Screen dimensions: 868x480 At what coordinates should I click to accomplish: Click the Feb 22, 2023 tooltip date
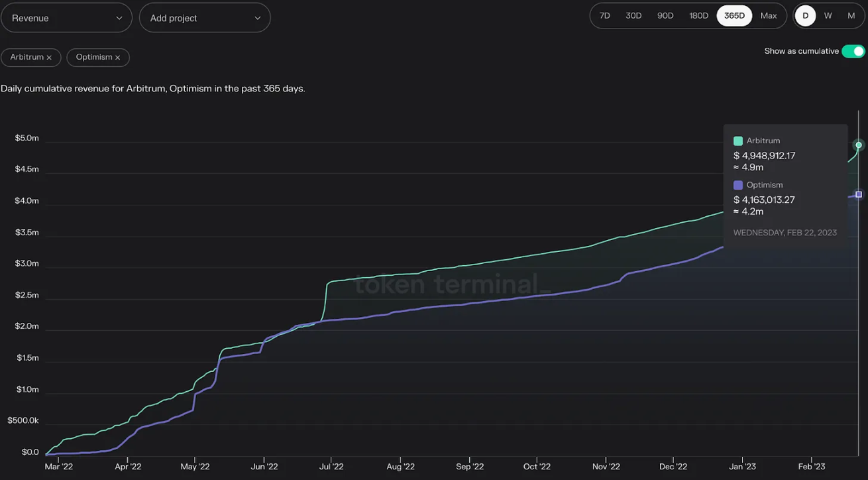(x=785, y=232)
